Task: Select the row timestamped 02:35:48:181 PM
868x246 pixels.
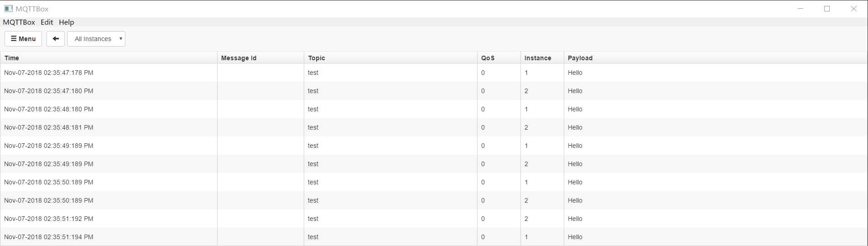Action: [434, 127]
